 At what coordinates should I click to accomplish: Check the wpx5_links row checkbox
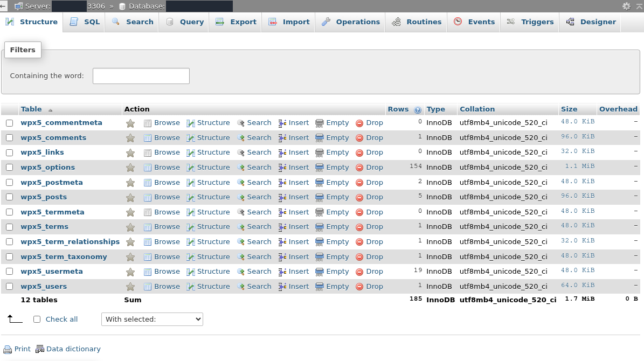pyautogui.click(x=10, y=153)
